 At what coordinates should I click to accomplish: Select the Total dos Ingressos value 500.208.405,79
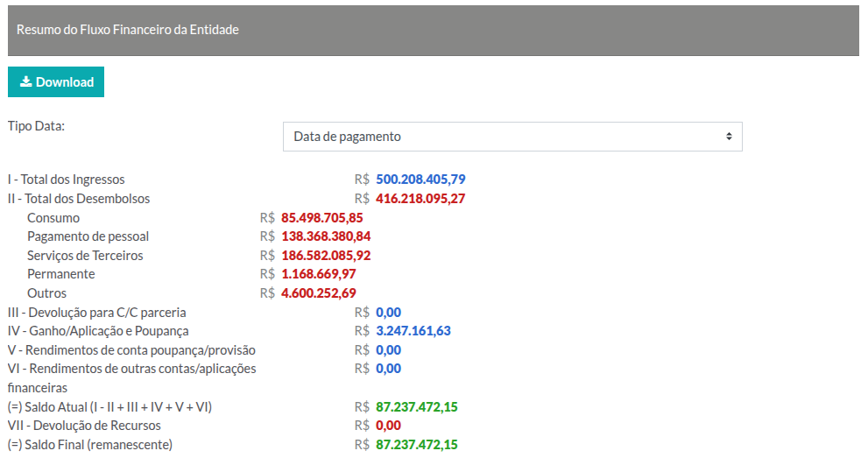tap(420, 180)
